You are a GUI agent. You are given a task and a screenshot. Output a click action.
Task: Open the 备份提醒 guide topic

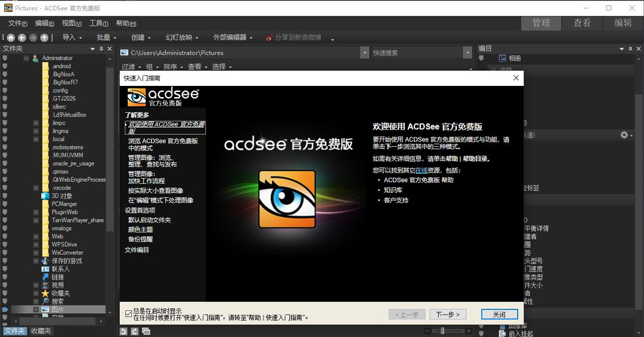coord(141,239)
